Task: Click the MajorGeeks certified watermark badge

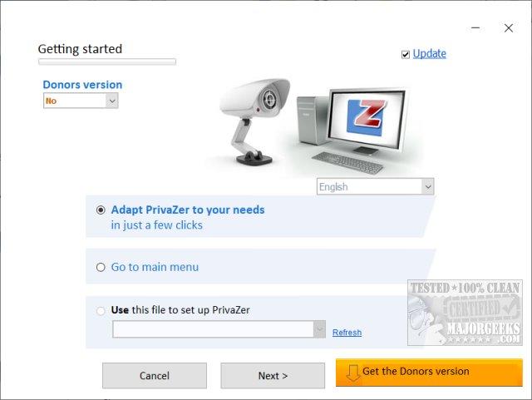Action: (x=465, y=313)
